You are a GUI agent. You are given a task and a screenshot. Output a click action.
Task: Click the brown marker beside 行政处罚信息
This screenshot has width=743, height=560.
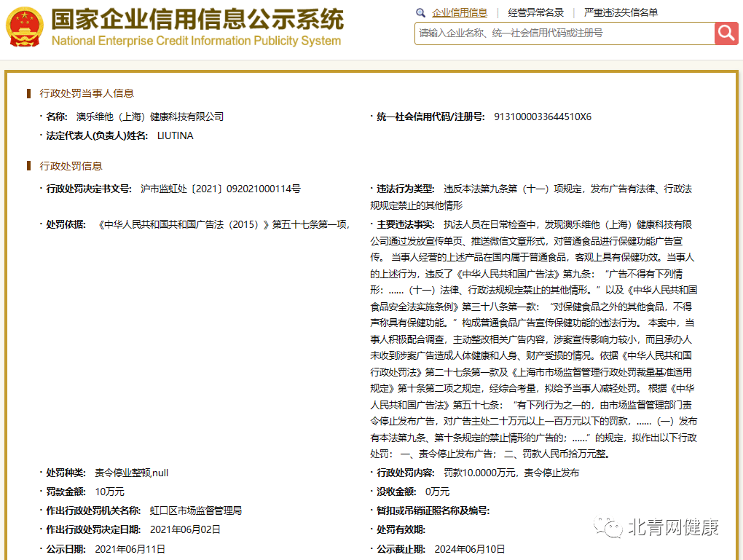(28, 166)
